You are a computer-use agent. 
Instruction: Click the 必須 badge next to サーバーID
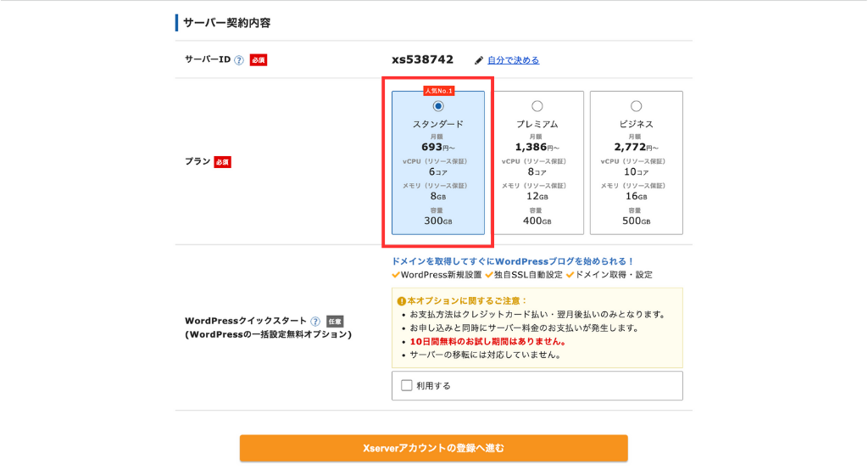point(258,60)
